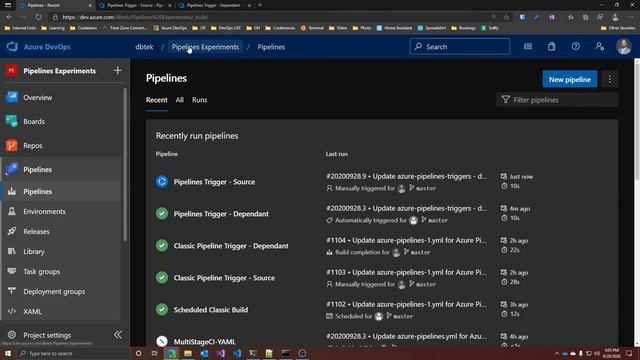Open Task View in the taskbar
The width and height of the screenshot is (640, 360).
[155, 353]
